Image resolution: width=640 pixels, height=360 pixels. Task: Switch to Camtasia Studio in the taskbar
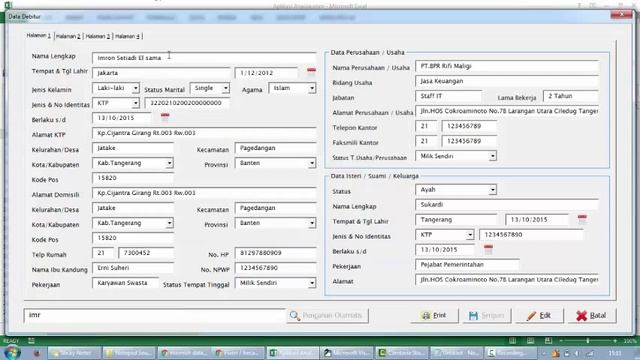[402, 353]
